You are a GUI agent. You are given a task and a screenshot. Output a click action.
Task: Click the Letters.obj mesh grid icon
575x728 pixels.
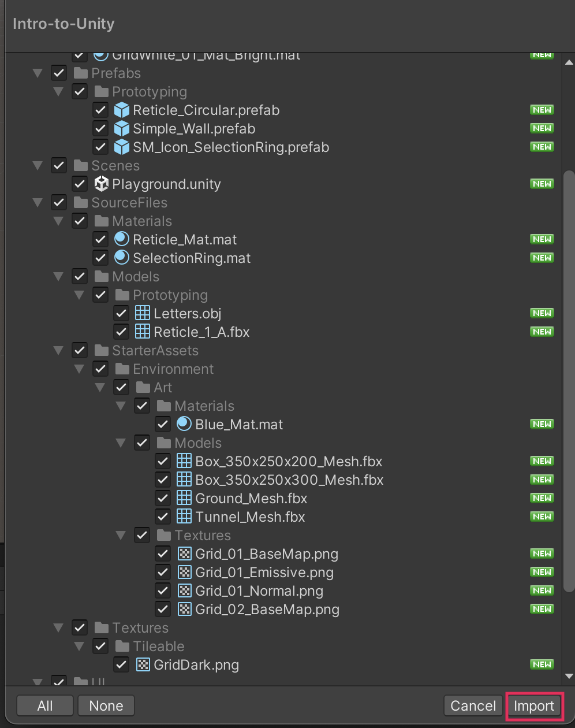(142, 313)
